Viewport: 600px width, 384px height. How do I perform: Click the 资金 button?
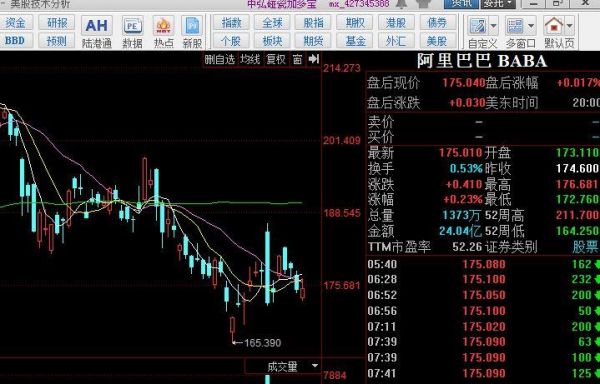click(15, 23)
